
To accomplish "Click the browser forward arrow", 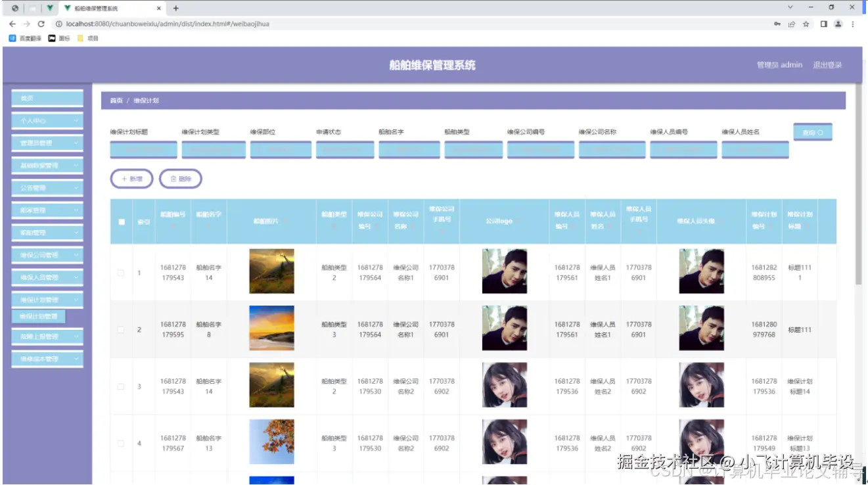I will [x=27, y=24].
